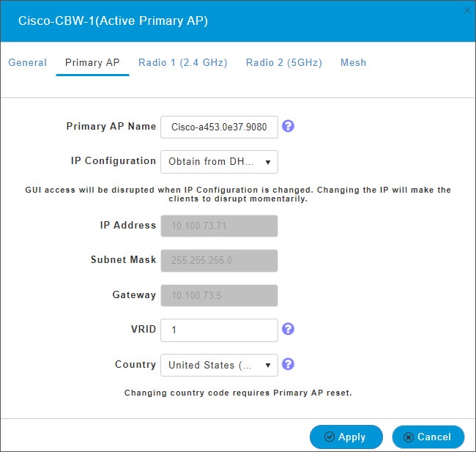Expand the Country dropdown
This screenshot has height=452, width=476.
[x=219, y=365]
